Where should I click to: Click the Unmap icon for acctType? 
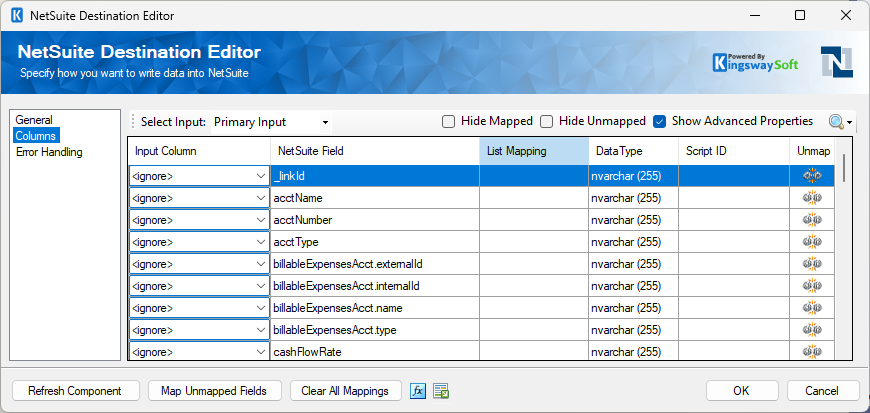point(812,242)
